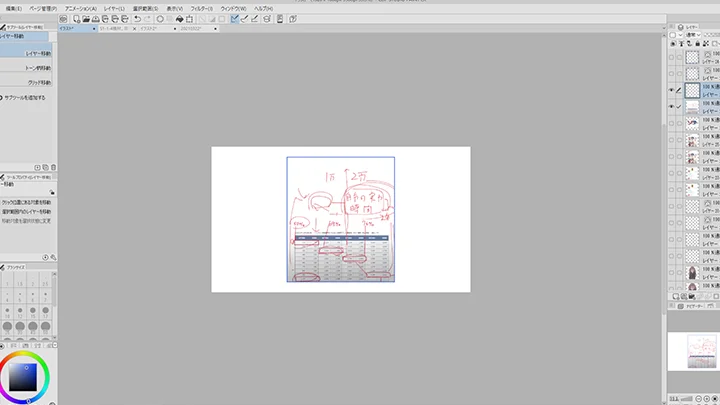Open CLIP STUDIO launcher icon in toolbar
720x405 pixels.
point(63,19)
